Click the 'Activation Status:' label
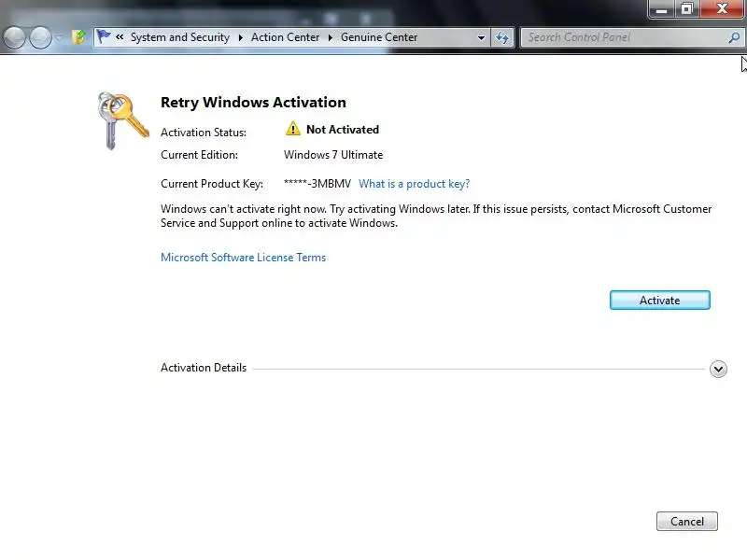This screenshot has width=747, height=560. tap(204, 133)
